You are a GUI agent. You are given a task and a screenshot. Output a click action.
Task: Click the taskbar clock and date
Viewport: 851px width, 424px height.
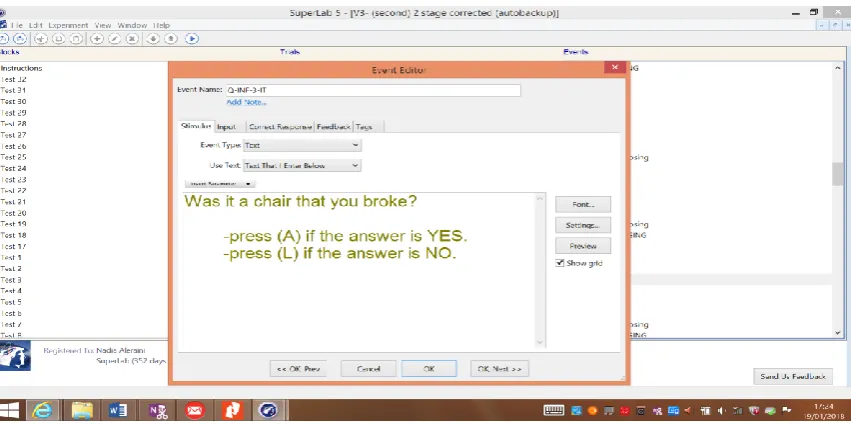coord(822,411)
